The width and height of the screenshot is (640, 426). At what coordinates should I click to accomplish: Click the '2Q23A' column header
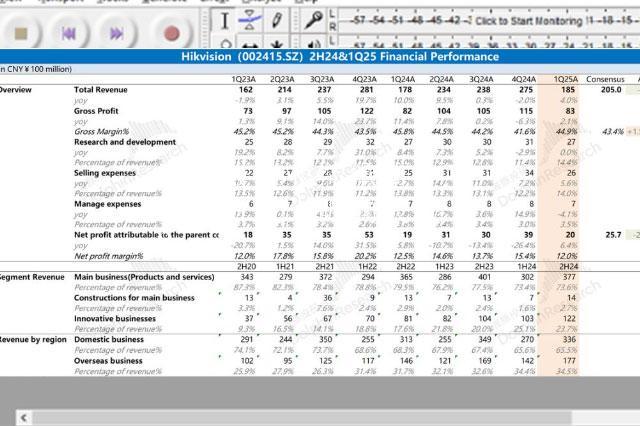coord(282,79)
